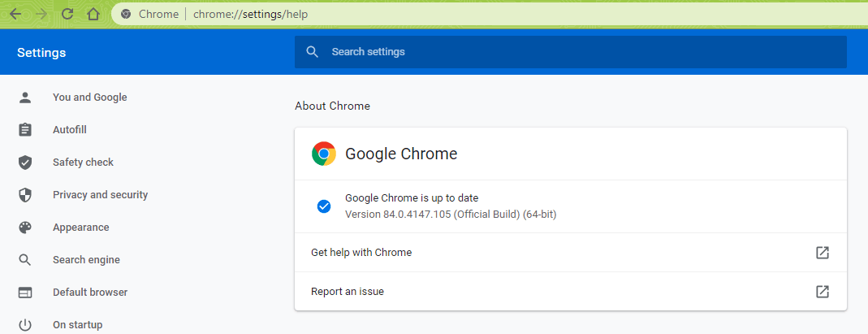Screen dimensions: 868x334
Task: Open the You and Google section
Action: [x=89, y=98]
